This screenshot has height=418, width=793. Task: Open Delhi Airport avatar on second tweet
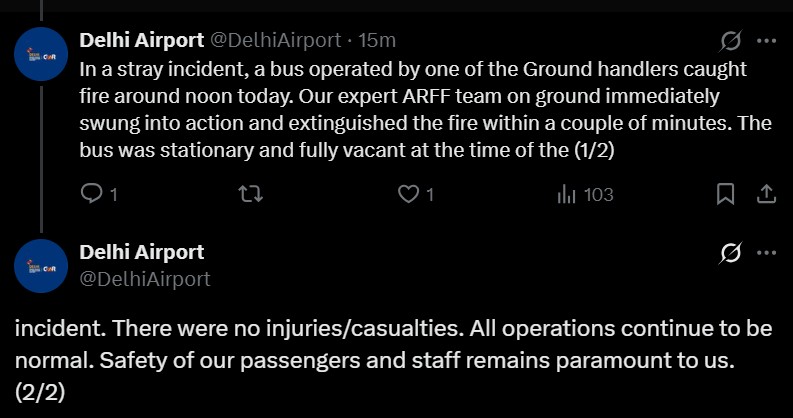pyautogui.click(x=41, y=266)
